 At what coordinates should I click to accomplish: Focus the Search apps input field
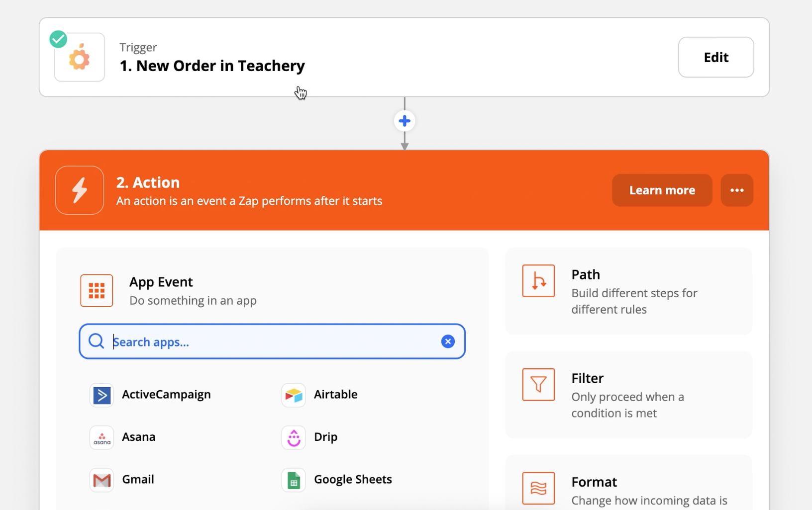[x=272, y=341]
